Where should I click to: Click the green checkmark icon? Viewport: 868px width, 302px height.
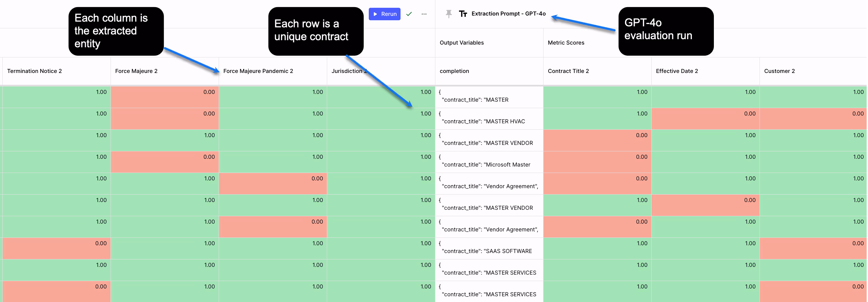coord(409,14)
